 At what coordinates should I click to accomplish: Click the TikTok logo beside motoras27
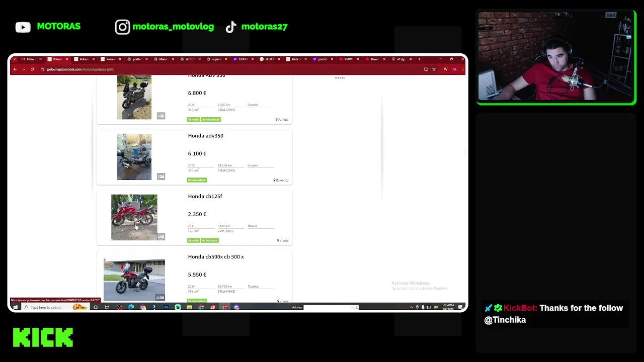pos(230,27)
